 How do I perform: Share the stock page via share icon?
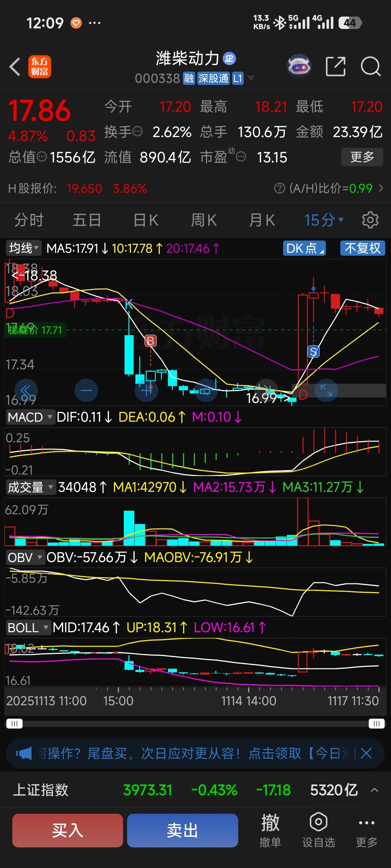click(336, 67)
